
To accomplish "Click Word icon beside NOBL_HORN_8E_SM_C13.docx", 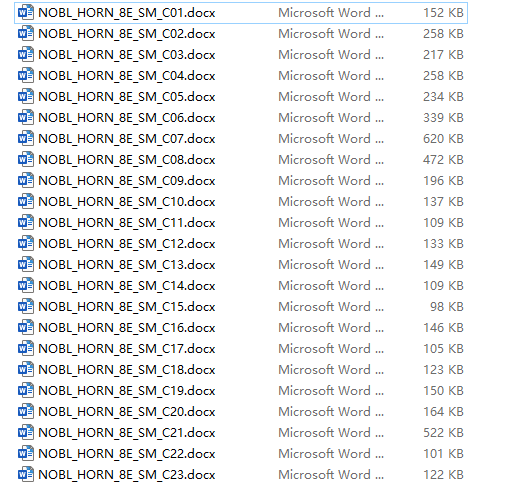I will point(26,265).
